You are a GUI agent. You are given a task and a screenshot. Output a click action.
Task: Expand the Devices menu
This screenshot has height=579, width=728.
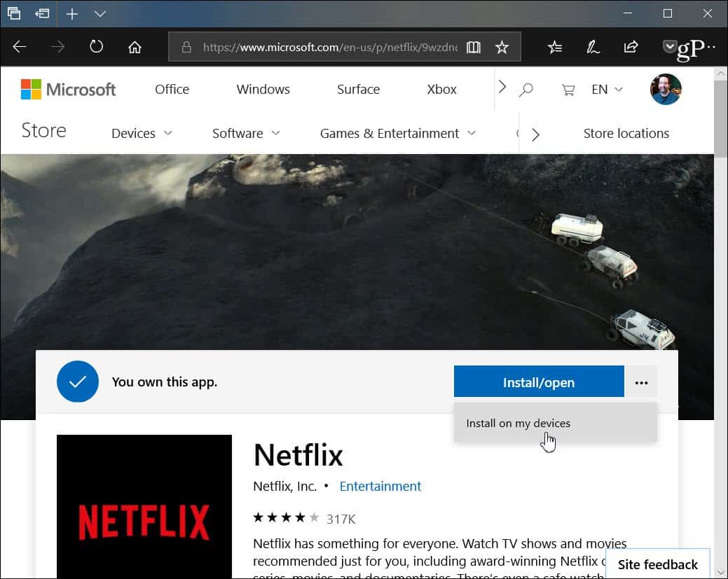(142, 134)
